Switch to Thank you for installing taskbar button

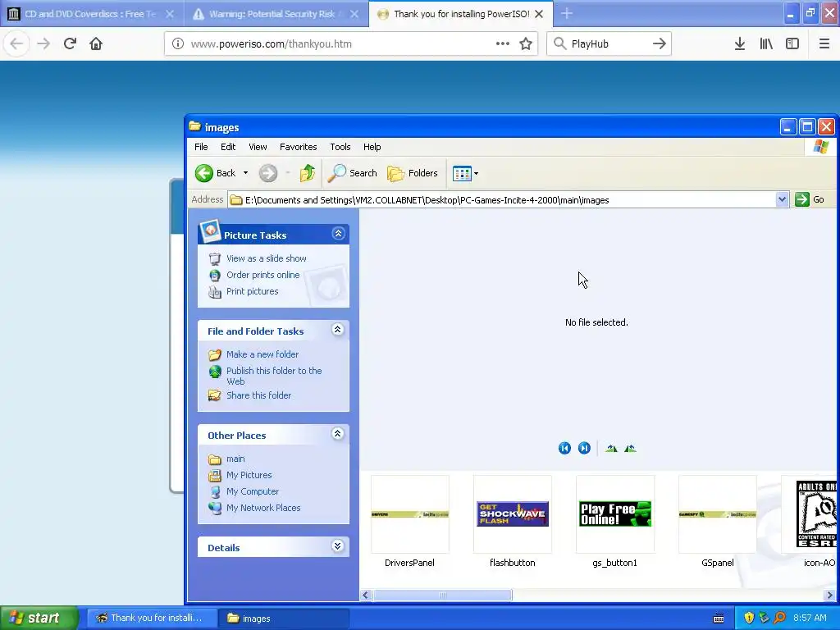(x=152, y=619)
